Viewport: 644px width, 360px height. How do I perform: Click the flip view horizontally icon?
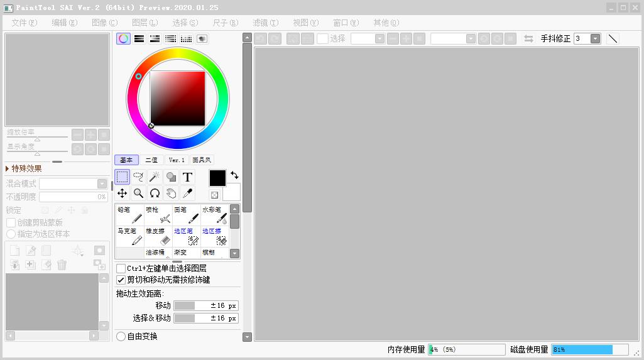pyautogui.click(x=528, y=38)
